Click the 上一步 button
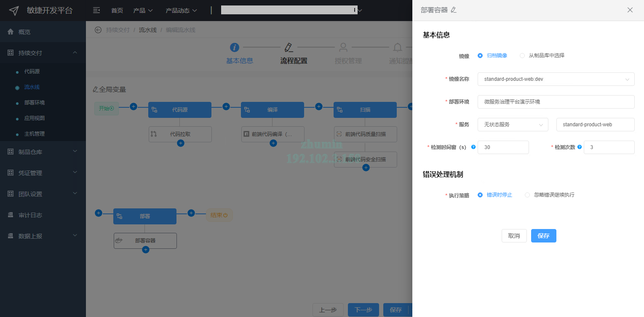The image size is (644, 317). 328,310
